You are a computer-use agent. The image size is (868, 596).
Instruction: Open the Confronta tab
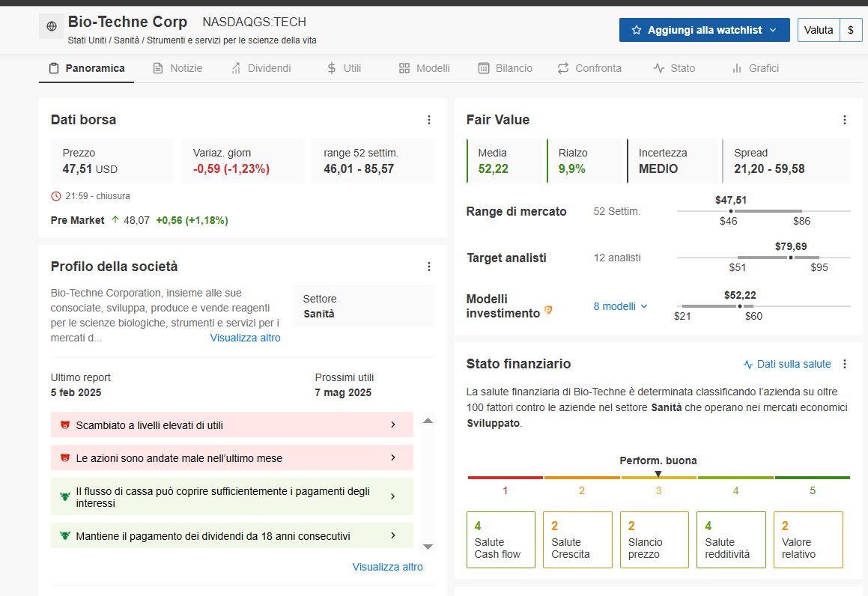coord(589,69)
